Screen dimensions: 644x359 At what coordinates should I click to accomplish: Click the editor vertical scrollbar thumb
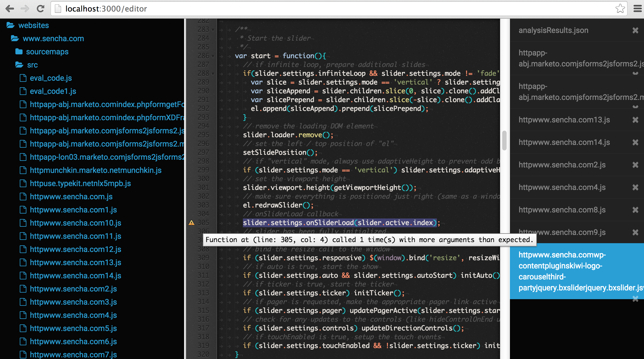[504, 141]
